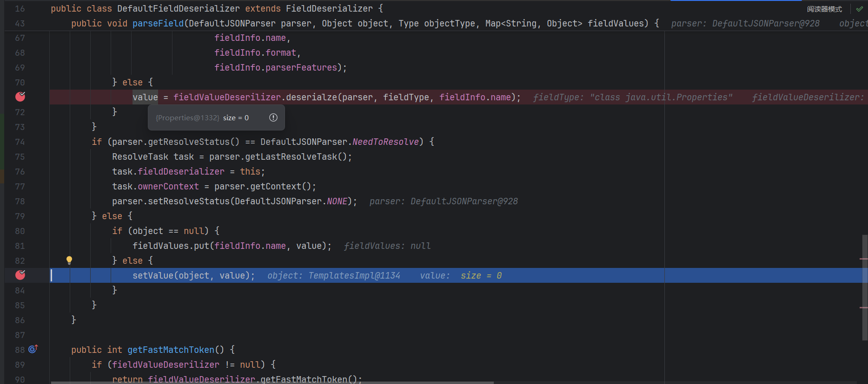
Task: Expand the inline 'size = 0' value hint
Action: coord(481,276)
